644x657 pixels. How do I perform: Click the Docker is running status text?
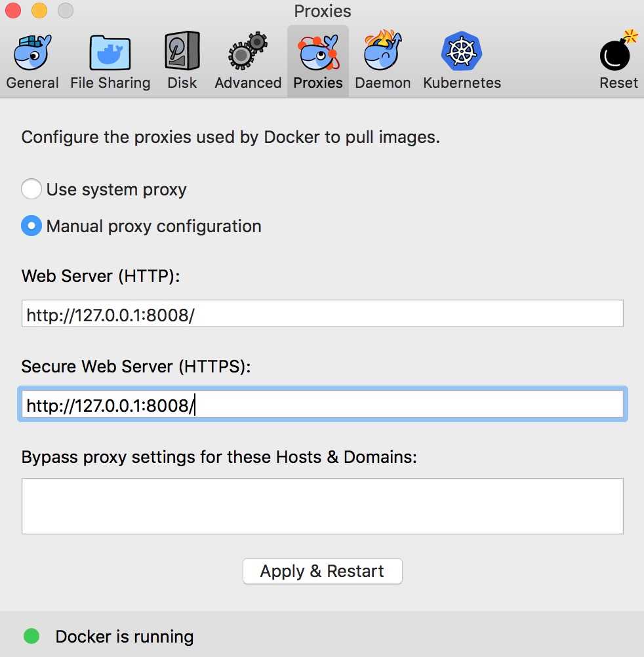point(125,637)
